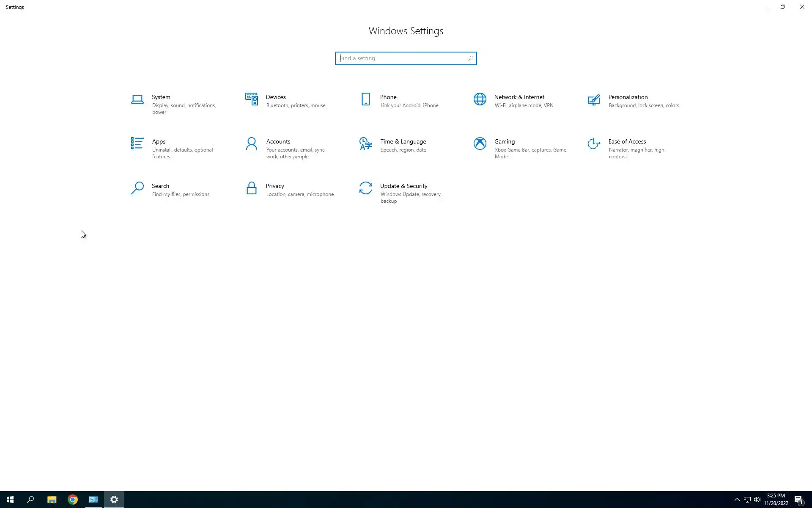Open Accounts person icon
Viewport: 812px width, 508px height.
click(251, 144)
